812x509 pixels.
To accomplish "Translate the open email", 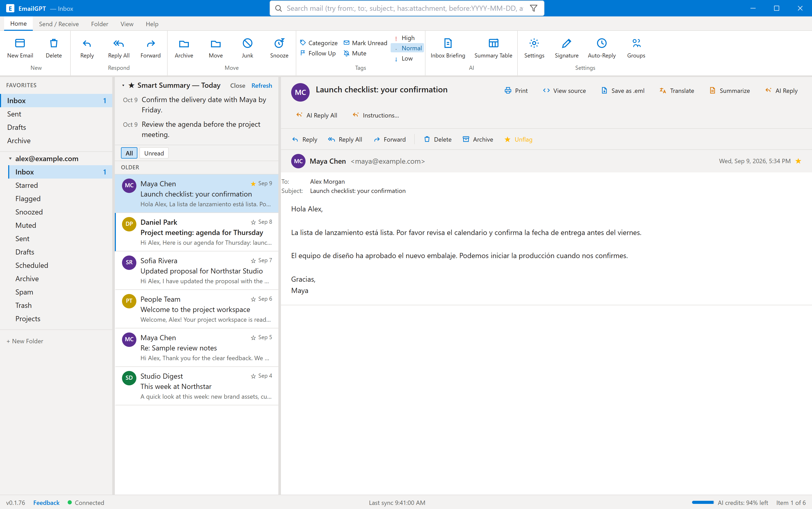I will [x=677, y=91].
